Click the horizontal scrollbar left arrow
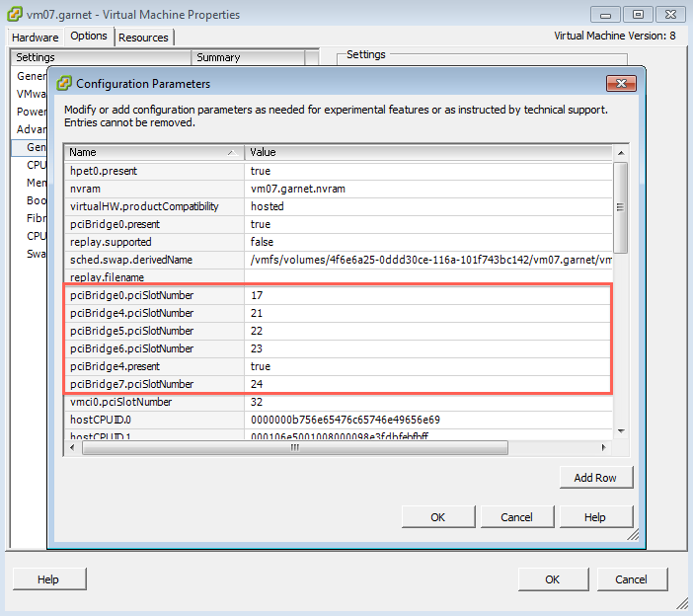 coord(73,447)
